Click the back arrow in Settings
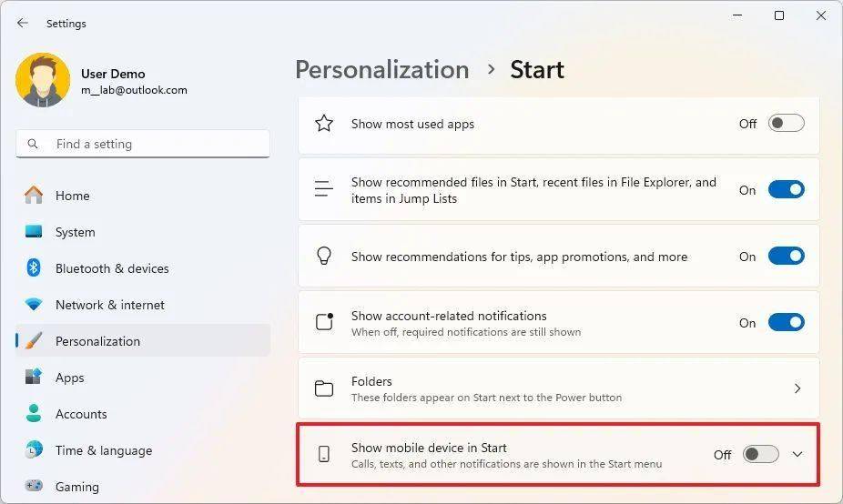Screen dimensions: 843x504 (22, 23)
